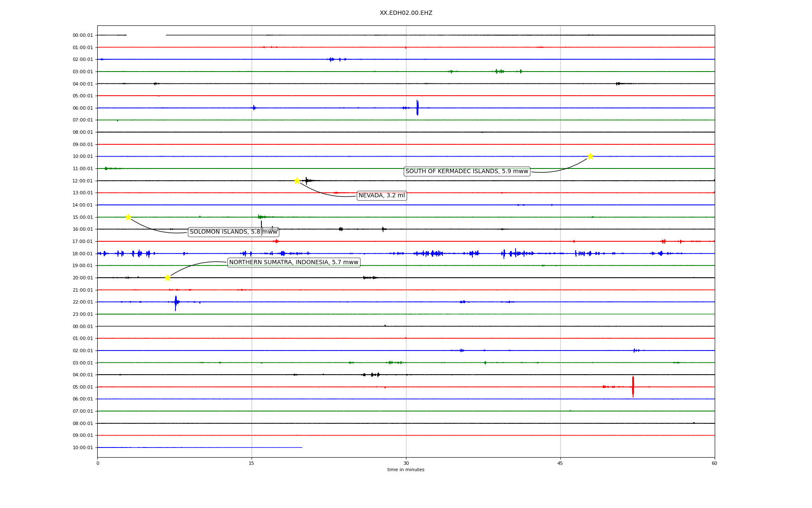Screen dimensions: 812x508
Task: Click the 18:00:01 row time label
Action: (82, 254)
